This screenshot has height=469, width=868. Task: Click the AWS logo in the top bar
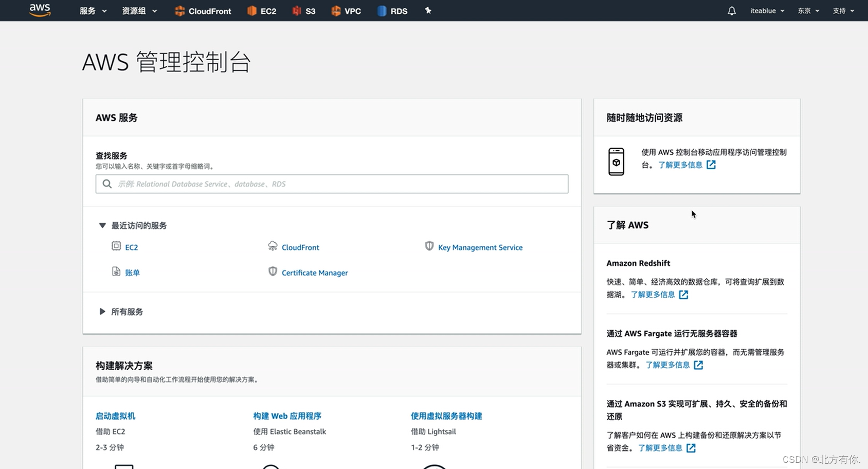(40, 10)
